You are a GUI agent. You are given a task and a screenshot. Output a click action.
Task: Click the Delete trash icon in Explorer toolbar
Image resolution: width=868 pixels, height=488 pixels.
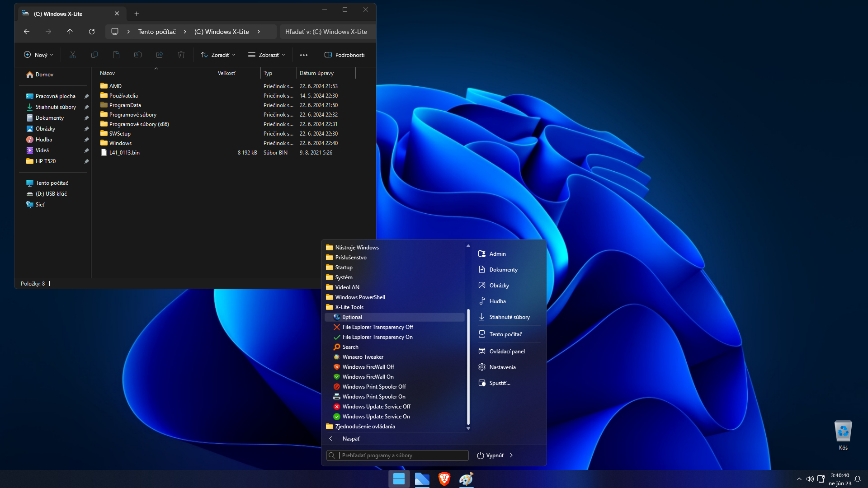[181, 55]
